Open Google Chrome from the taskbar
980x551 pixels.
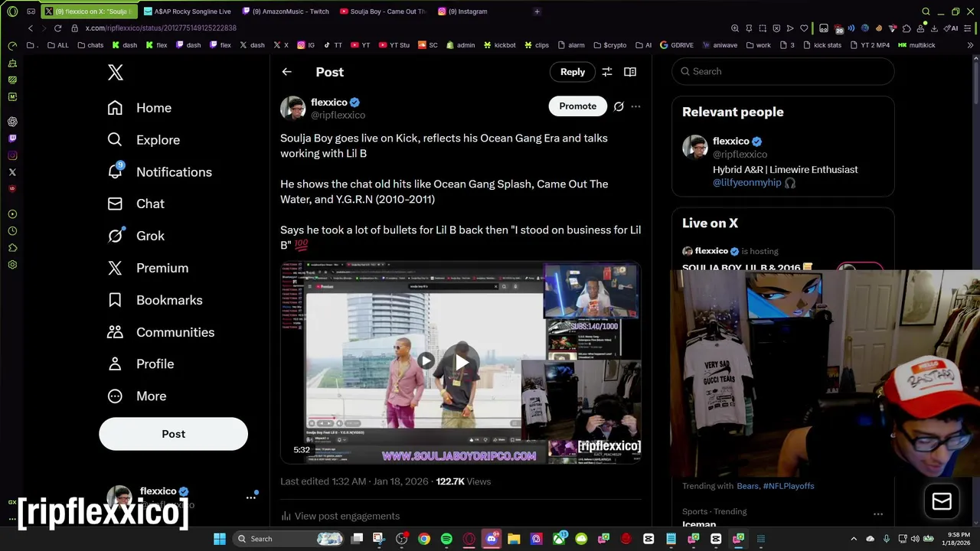click(x=423, y=539)
